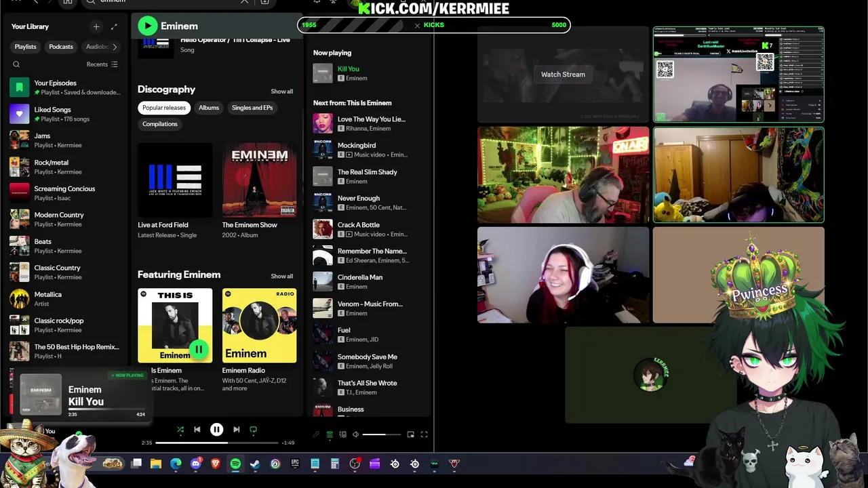
Task: Click Kill You now playing track
Action: click(370, 73)
